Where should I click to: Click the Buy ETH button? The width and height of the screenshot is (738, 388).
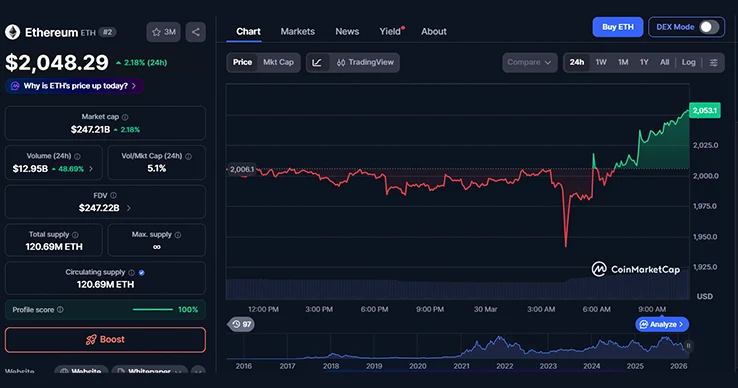[x=618, y=27]
